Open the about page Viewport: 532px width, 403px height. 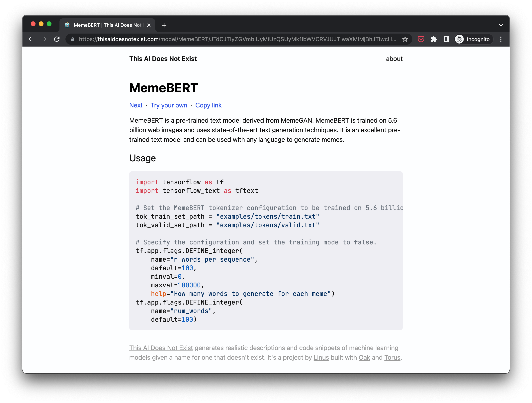click(394, 59)
